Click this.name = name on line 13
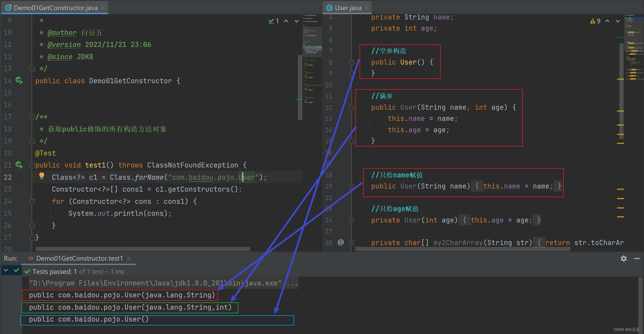644x334 pixels. pyautogui.click(x=423, y=119)
